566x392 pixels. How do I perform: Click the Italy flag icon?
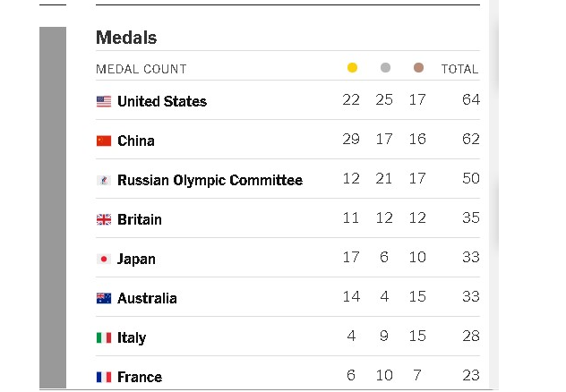coord(104,337)
